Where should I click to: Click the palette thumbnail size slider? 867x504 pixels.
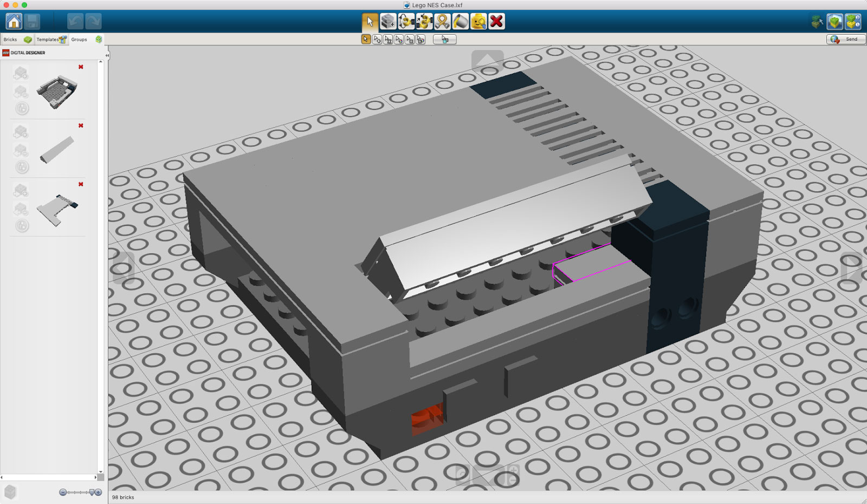80,492
